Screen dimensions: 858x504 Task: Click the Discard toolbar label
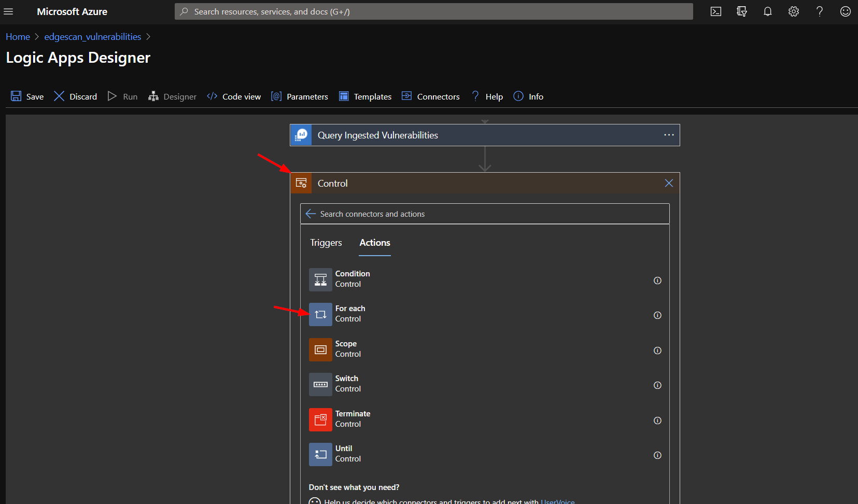[x=83, y=96]
